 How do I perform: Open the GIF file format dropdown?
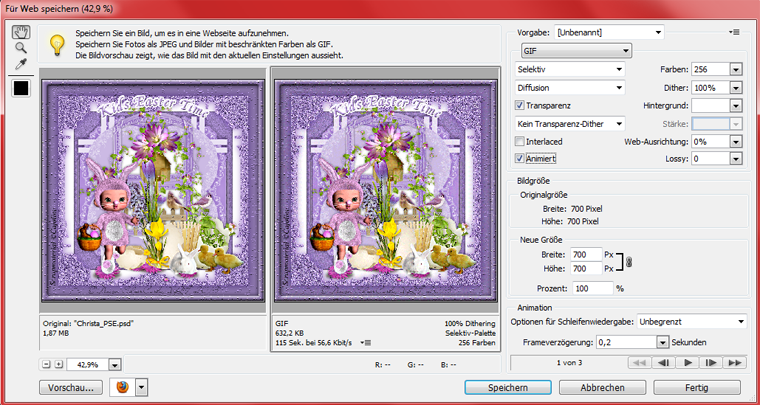coord(576,50)
